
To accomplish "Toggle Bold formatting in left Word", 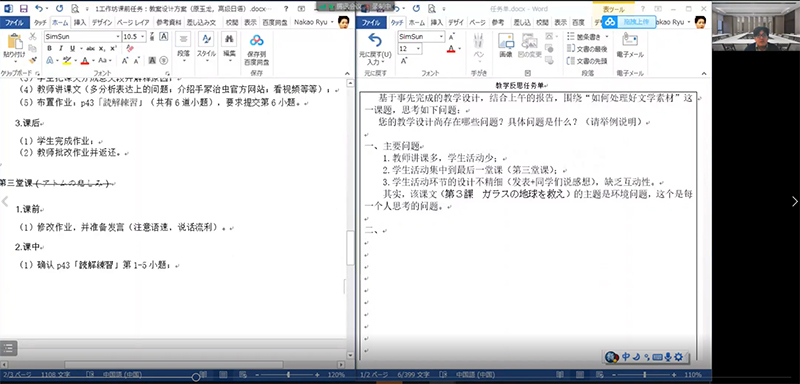I will click(x=49, y=48).
